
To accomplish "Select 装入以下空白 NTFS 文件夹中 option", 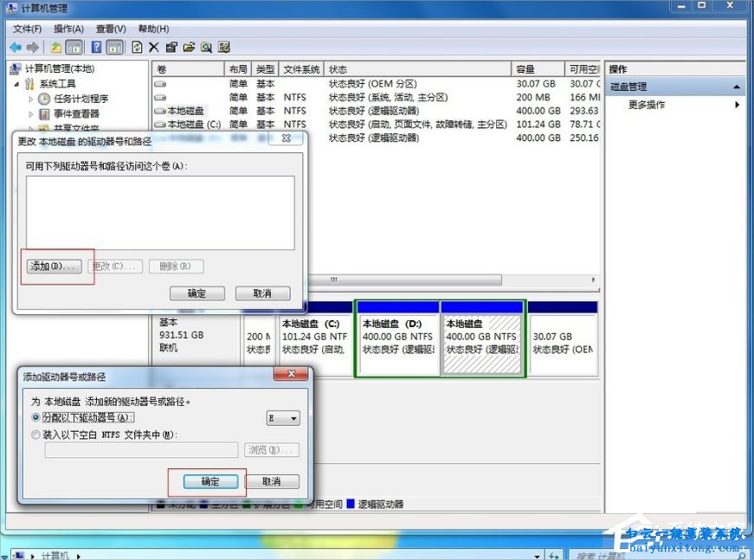I will (x=35, y=434).
